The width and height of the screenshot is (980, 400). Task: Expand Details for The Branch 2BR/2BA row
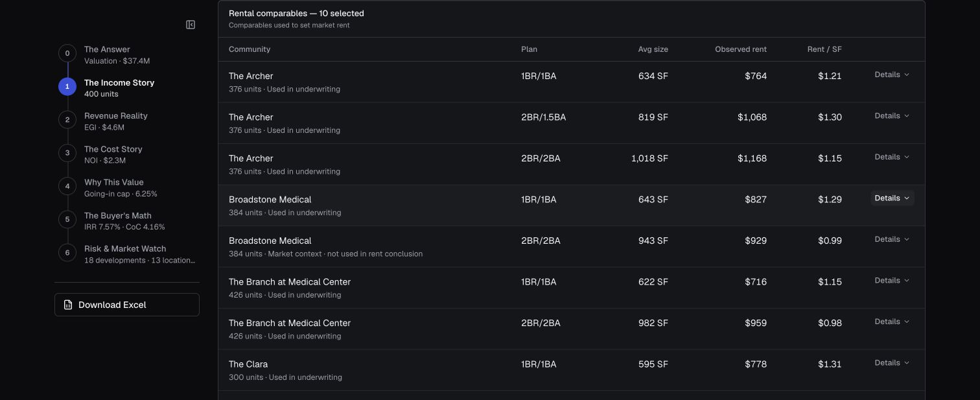892,322
